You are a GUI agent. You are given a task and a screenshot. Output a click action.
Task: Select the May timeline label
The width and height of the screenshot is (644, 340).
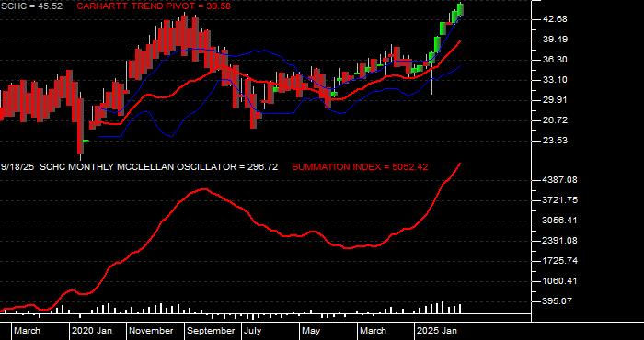pos(311,331)
